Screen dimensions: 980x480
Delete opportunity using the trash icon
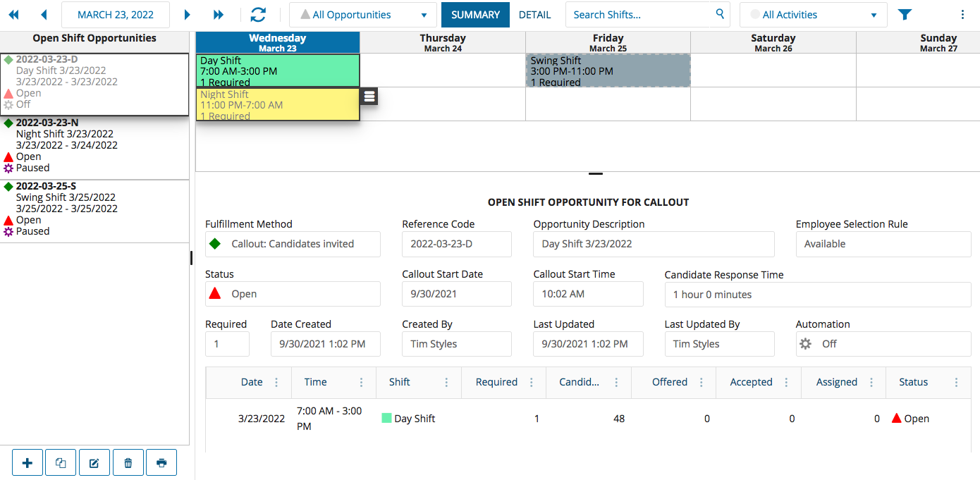coord(128,463)
